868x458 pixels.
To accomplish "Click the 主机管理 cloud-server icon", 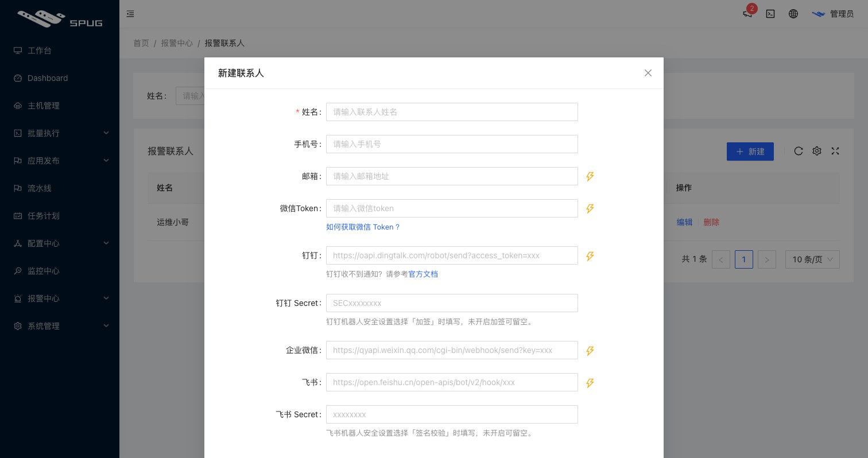I will [18, 106].
